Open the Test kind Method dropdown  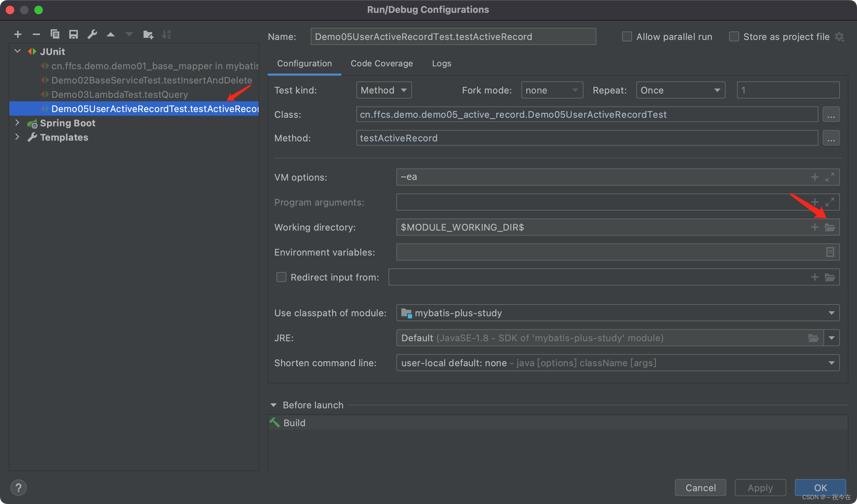(384, 90)
